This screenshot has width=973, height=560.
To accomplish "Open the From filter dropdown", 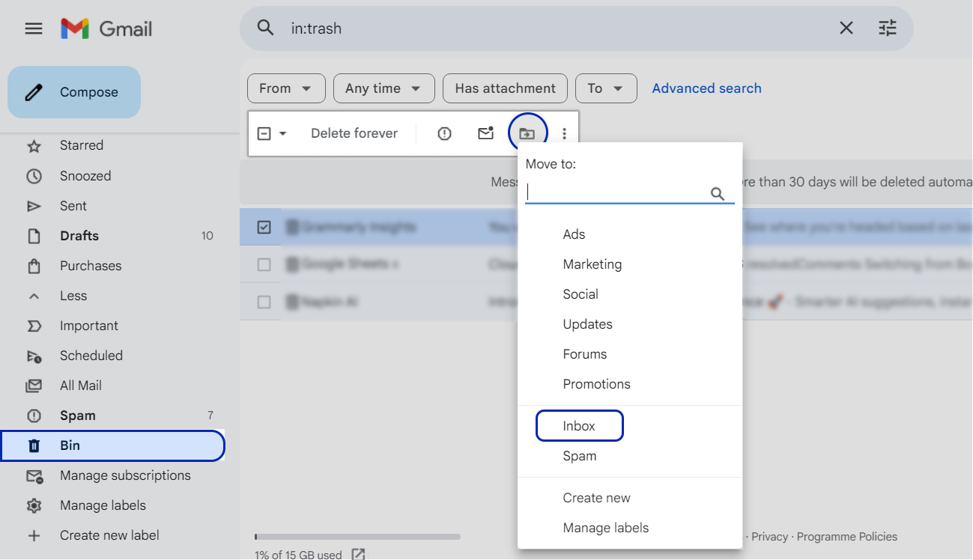I will [x=286, y=88].
